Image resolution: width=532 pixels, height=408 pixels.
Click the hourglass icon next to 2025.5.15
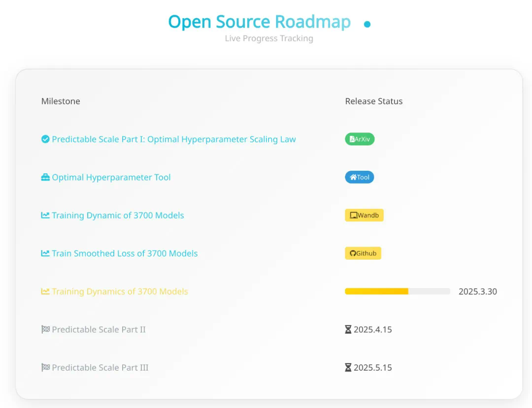[x=348, y=367]
